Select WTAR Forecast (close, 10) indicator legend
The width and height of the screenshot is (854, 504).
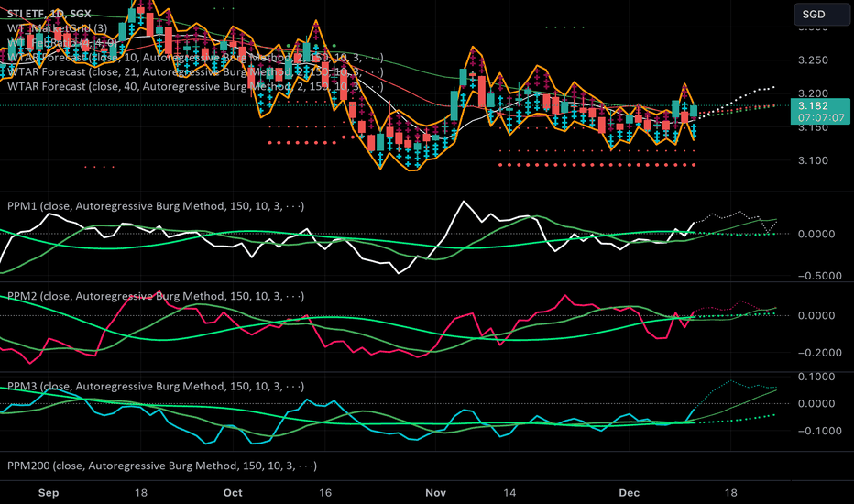(x=195, y=57)
